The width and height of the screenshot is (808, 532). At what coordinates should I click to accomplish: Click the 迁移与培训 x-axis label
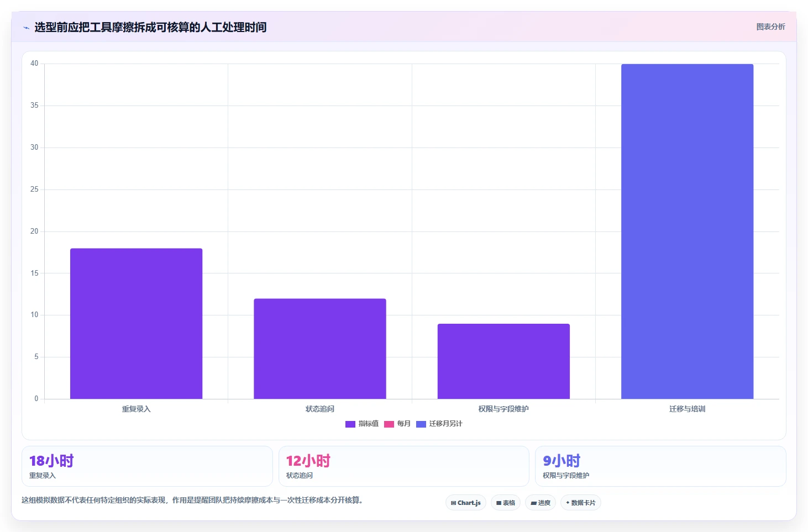pyautogui.click(x=688, y=409)
